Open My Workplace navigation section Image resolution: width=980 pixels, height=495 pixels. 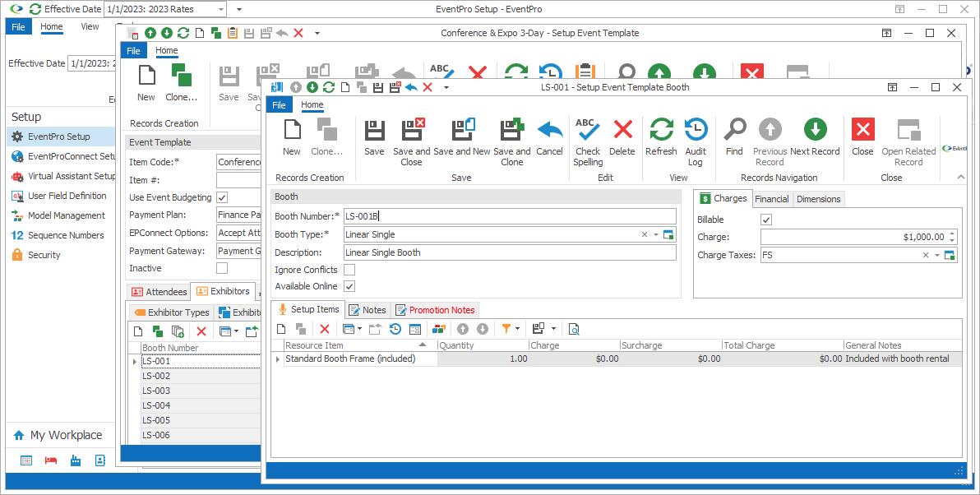[x=61, y=435]
